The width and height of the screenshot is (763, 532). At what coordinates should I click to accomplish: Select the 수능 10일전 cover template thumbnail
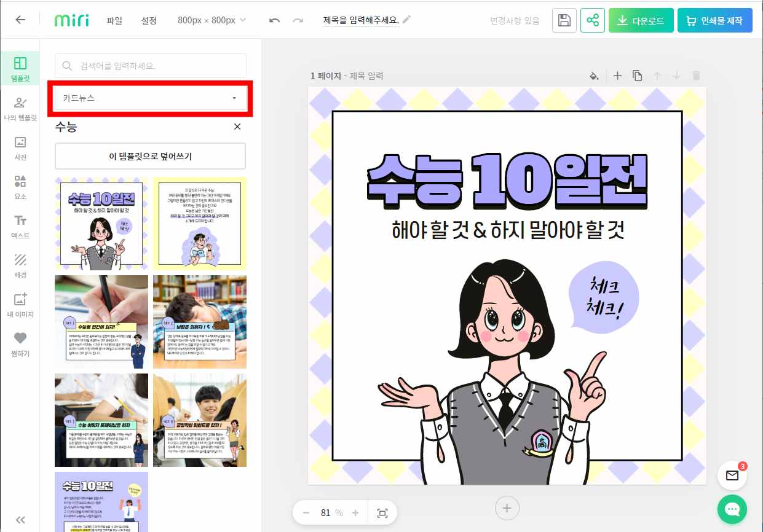(101, 224)
